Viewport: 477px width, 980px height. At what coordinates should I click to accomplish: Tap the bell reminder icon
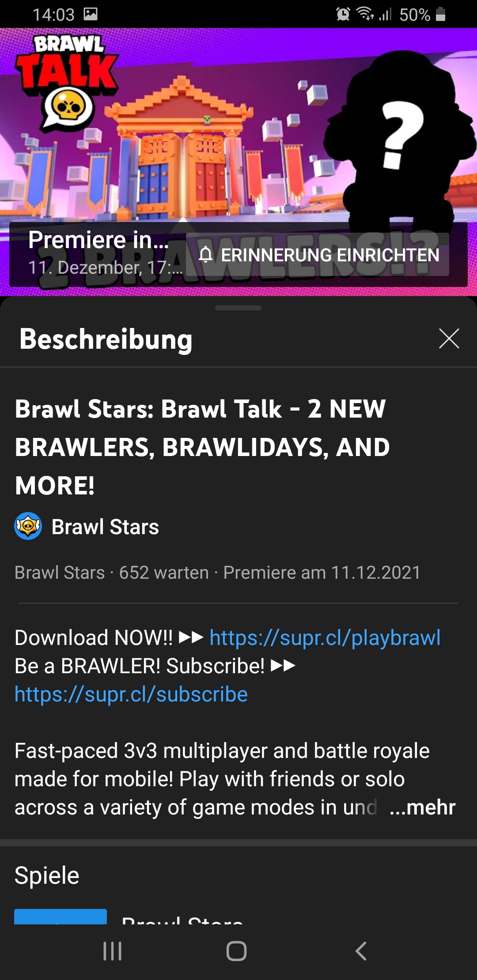[x=205, y=255]
